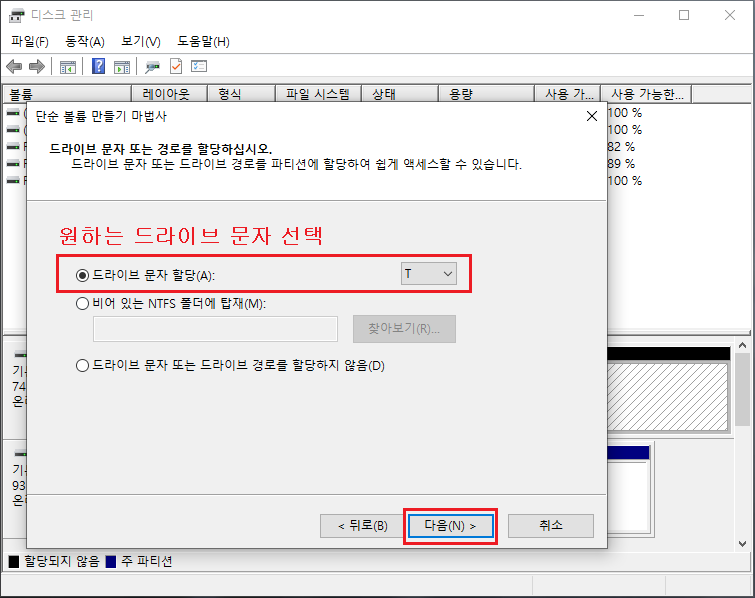Click the < 뒤로(B) button

(x=363, y=525)
